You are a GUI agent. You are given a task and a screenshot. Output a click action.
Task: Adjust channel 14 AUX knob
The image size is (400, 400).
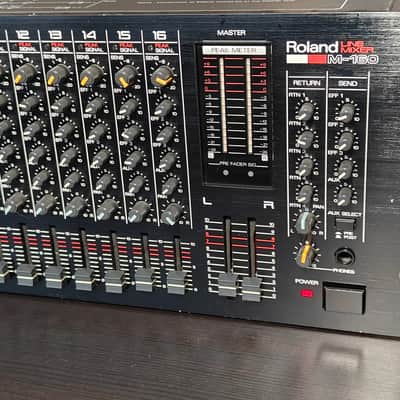(103, 182)
